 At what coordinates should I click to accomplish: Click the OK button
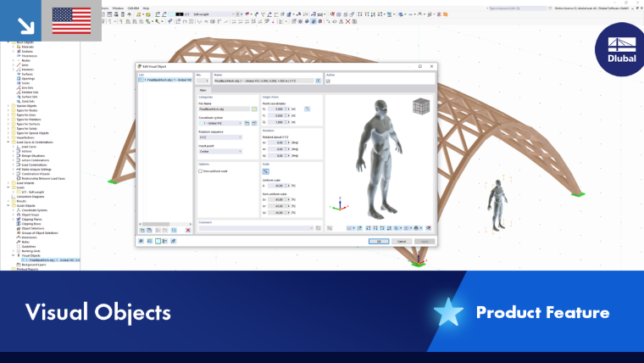(x=379, y=242)
